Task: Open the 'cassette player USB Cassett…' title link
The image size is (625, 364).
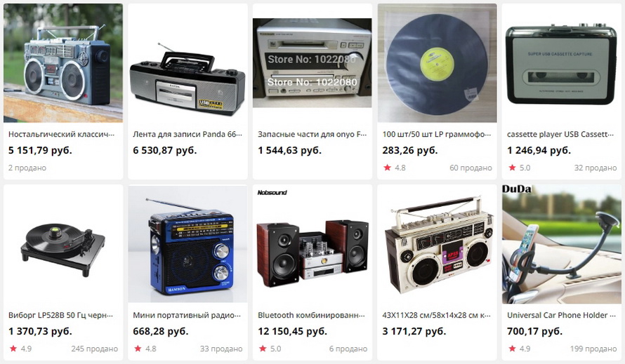Action: (x=560, y=134)
